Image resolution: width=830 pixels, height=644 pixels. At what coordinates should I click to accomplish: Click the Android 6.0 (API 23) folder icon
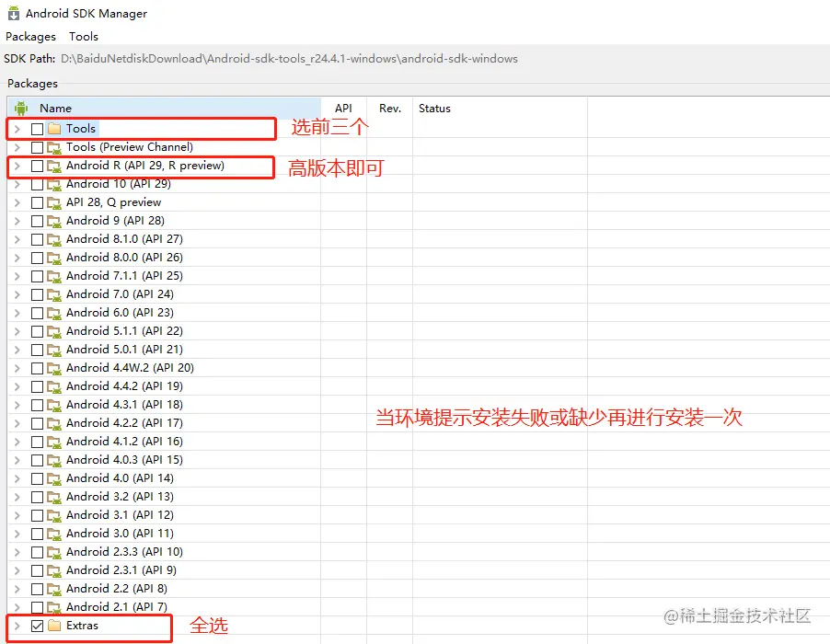click(x=54, y=314)
